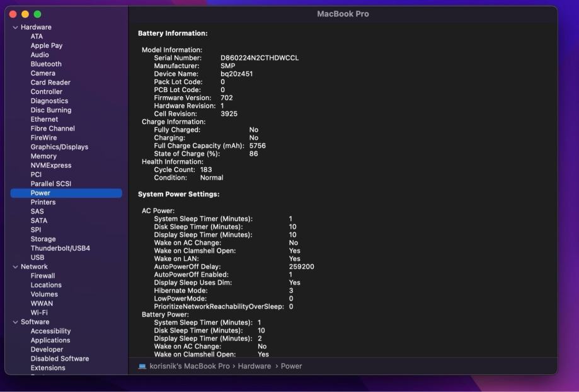This screenshot has width=579, height=392.
Task: Select USB in the sidebar
Action: [37, 258]
